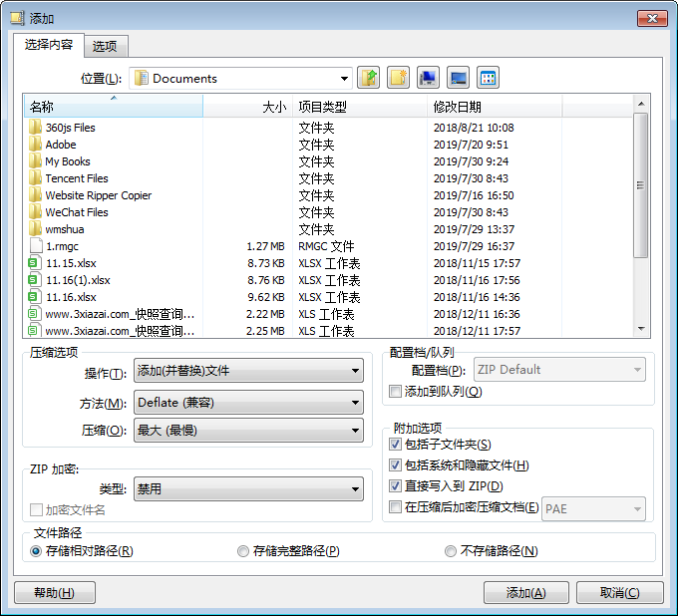Click the 帮助(H) button
The width and height of the screenshot is (678, 616).
[55, 592]
